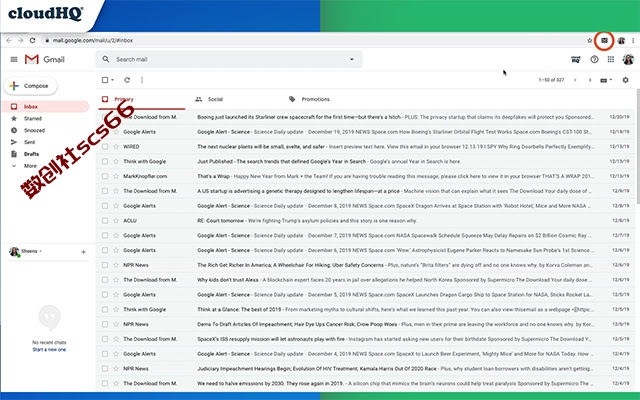Reload the page in the browser
Screen dimensions: 640x400
32,40
